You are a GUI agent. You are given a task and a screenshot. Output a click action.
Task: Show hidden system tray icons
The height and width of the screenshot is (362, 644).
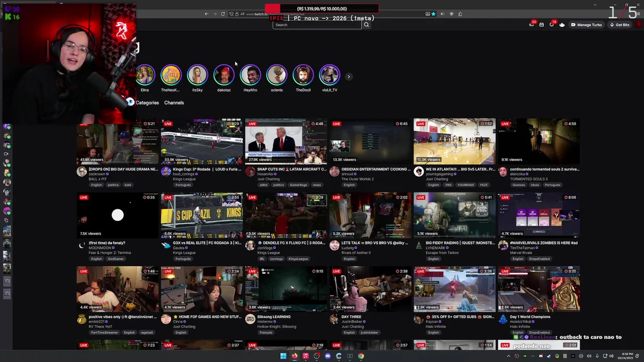click(x=508, y=356)
